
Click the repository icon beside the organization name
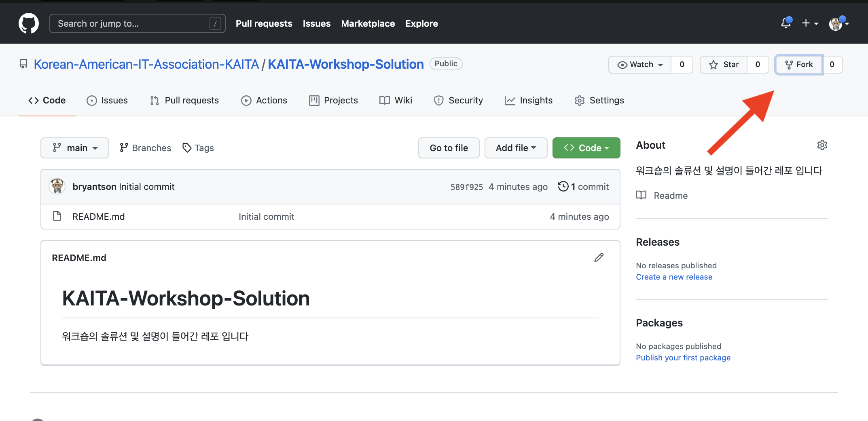pyautogui.click(x=23, y=64)
